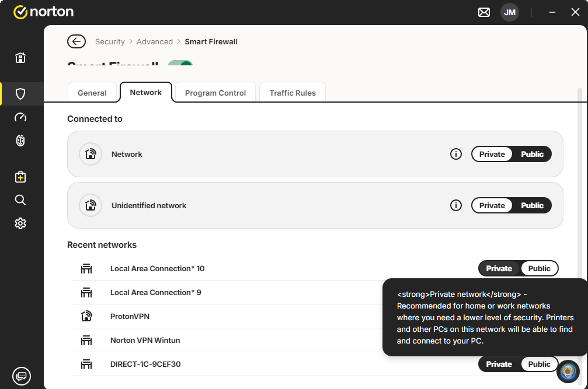Open the Norton home dashboard icon
The image size is (588, 389).
point(20,58)
